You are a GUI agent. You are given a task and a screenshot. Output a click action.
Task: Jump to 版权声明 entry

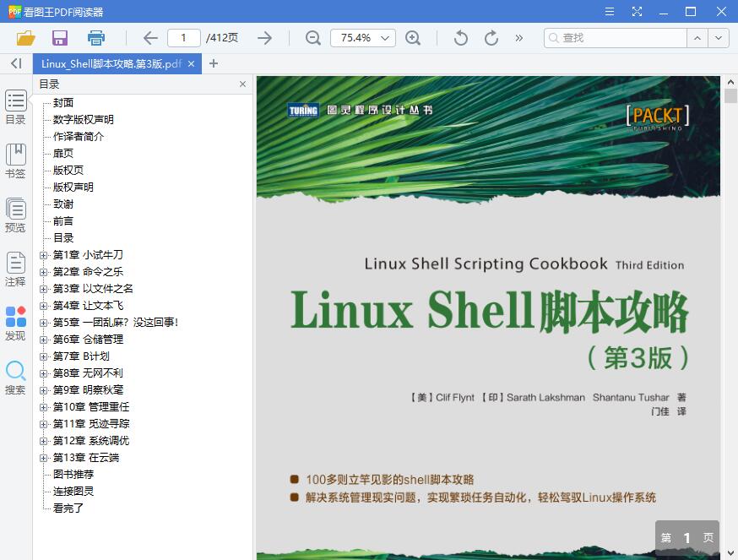tap(73, 187)
